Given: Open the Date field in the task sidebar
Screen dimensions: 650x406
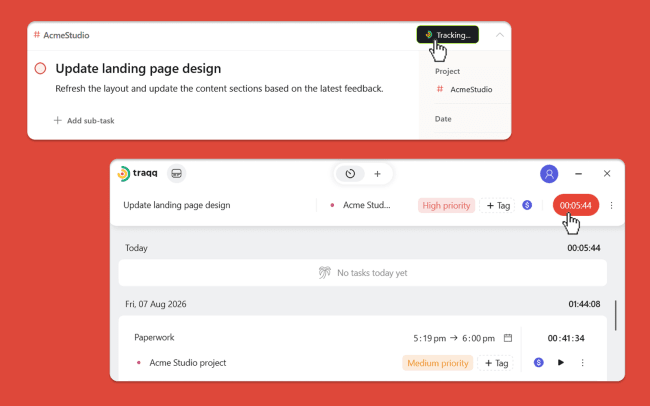Looking at the screenshot, I should (x=443, y=119).
